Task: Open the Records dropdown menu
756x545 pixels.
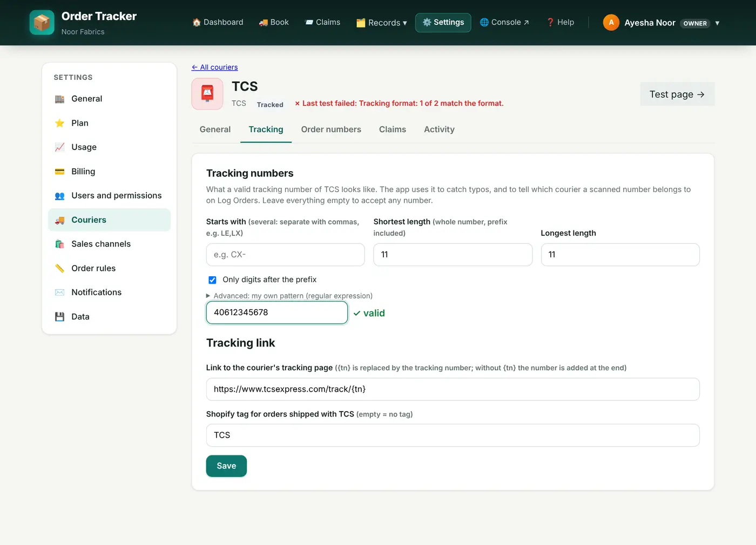Action: coord(382,23)
